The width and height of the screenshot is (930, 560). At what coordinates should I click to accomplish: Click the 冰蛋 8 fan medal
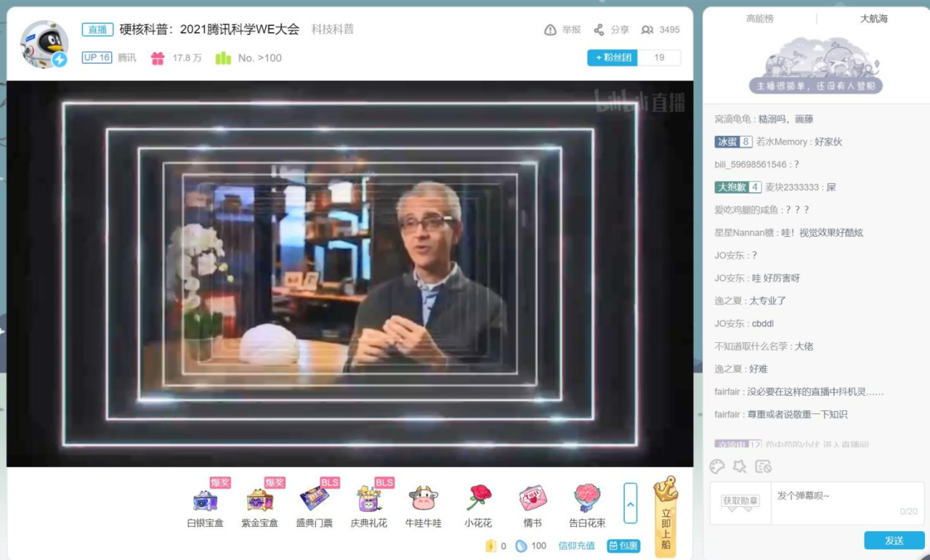tap(733, 142)
